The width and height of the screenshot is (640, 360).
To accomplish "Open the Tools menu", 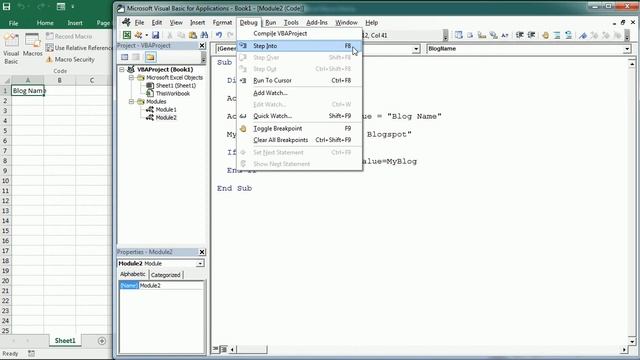I will (291, 23).
